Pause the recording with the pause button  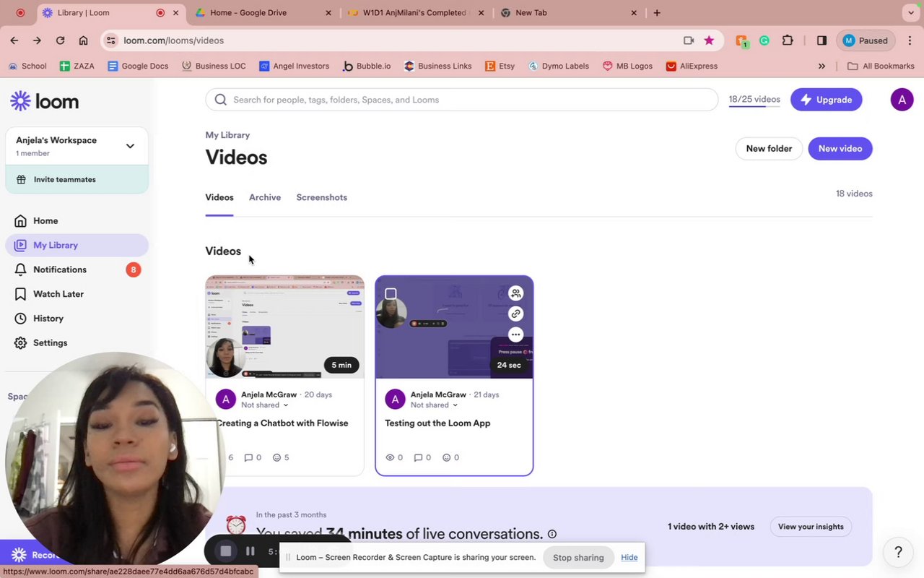(250, 551)
